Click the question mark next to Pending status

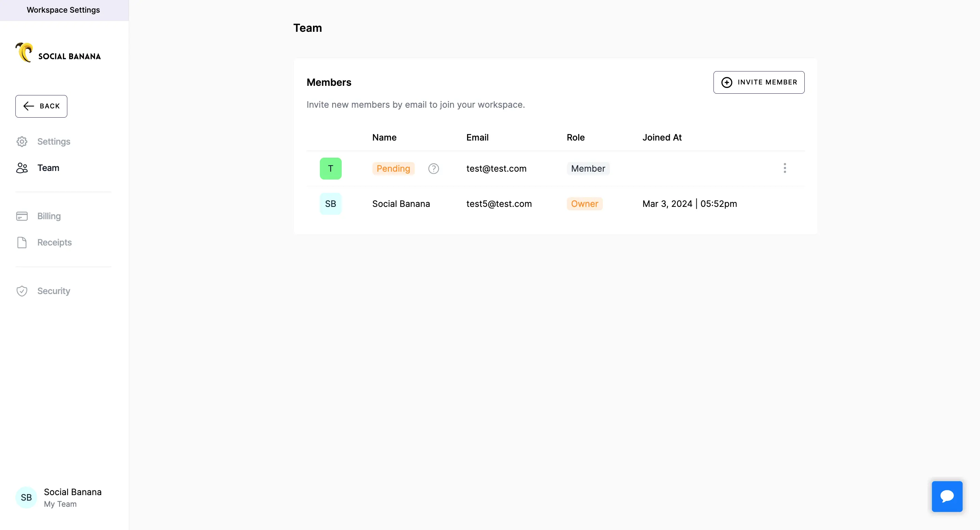(x=433, y=168)
